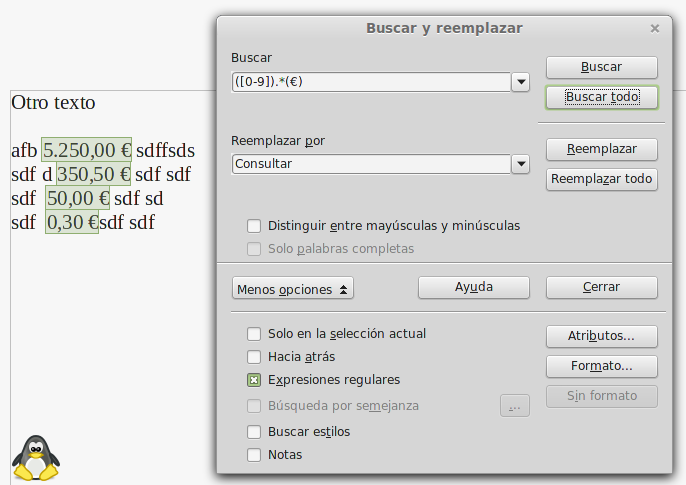The image size is (686, 485).
Task: Close the Buscar y reemplazar dialog
Action: [654, 28]
